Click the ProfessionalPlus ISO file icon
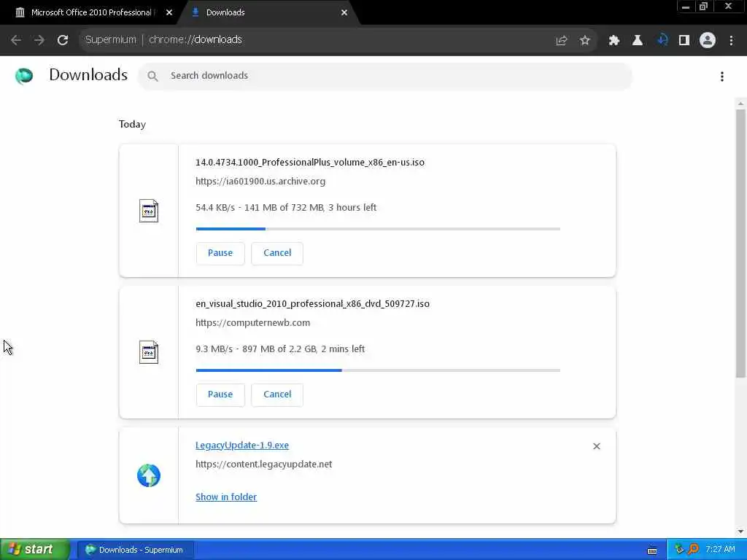This screenshot has width=747, height=560. pyautogui.click(x=149, y=211)
